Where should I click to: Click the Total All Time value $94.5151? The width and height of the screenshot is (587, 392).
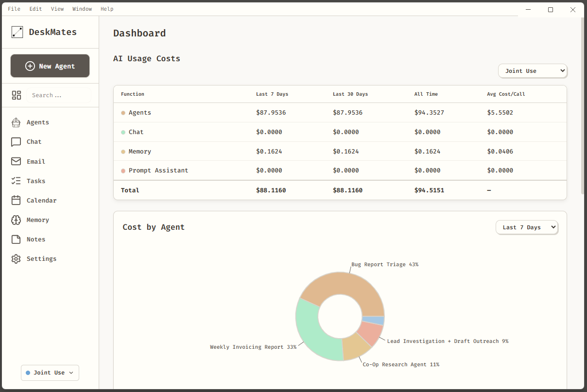pos(429,190)
